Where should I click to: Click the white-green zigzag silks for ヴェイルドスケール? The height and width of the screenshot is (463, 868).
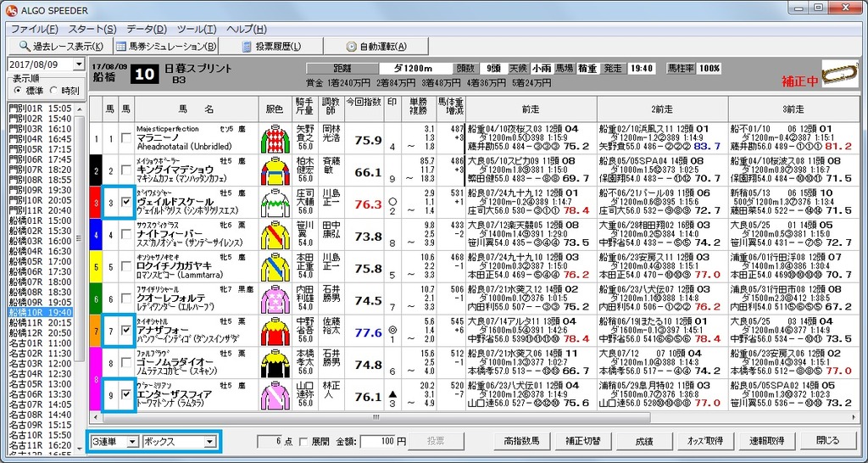(275, 204)
